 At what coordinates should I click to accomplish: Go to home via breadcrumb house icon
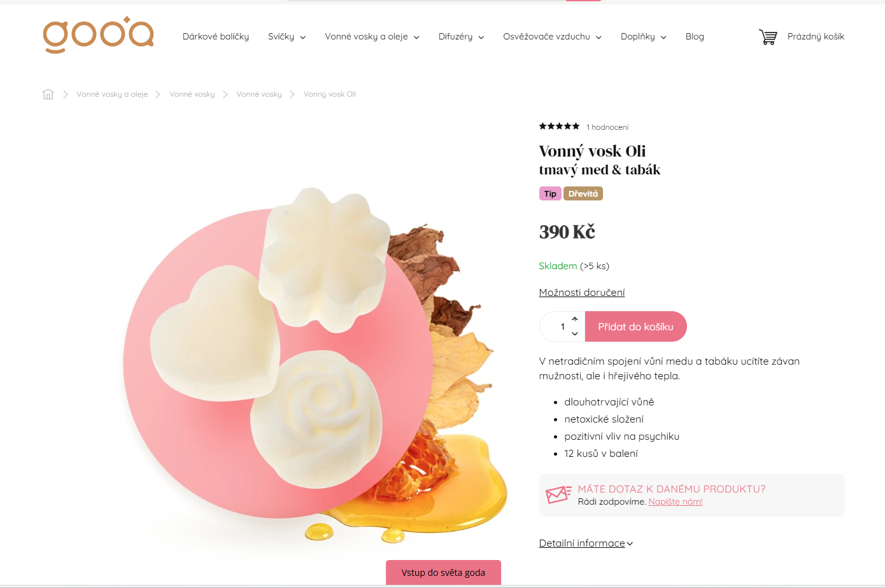coord(48,94)
